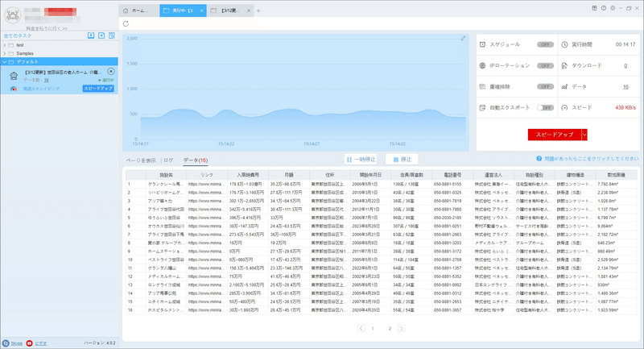Screen dimensions: 644x349
Task: Click the robot icon of the running task
Action: [x=14, y=76]
